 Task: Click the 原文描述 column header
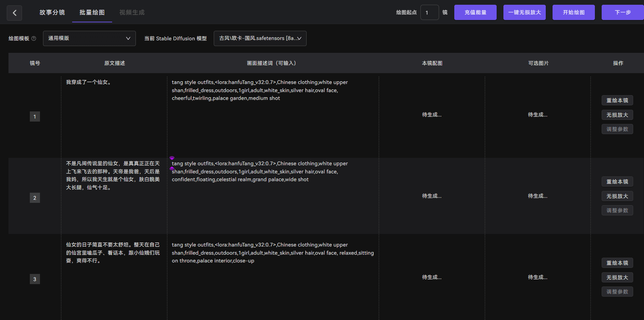(x=115, y=63)
